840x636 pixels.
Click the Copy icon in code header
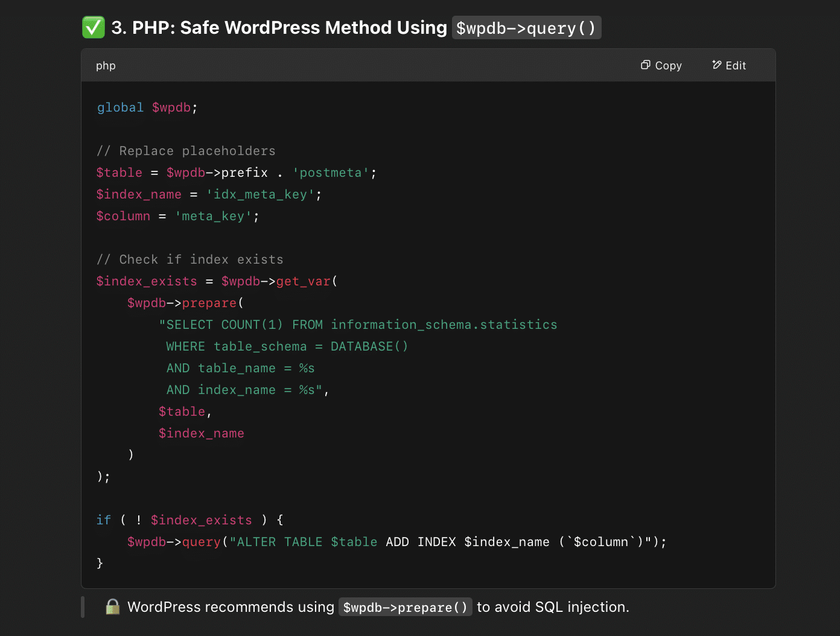645,65
